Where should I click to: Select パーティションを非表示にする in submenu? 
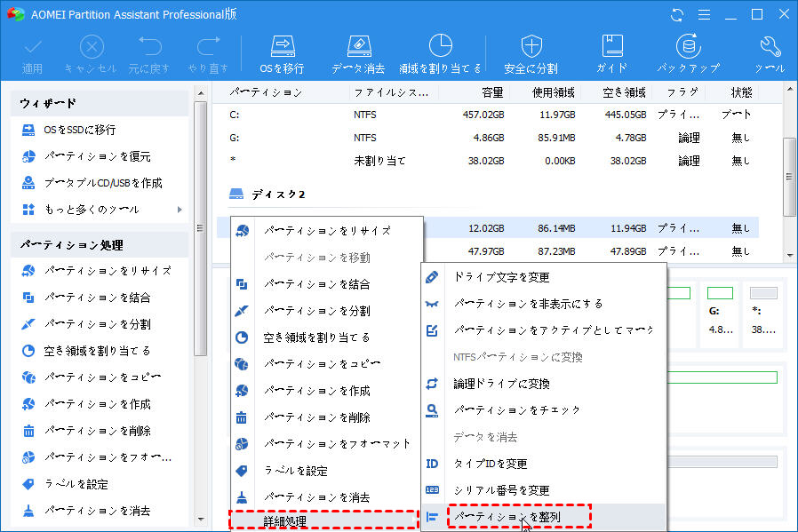tap(544, 304)
